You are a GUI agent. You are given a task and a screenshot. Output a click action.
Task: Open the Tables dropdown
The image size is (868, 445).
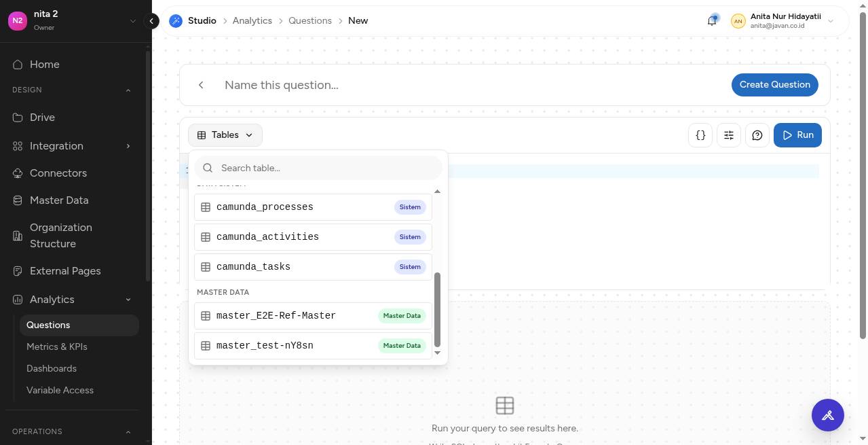click(x=225, y=135)
